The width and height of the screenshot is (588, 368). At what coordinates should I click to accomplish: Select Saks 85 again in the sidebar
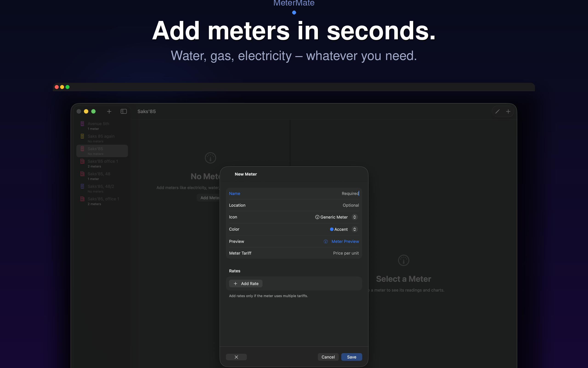click(x=102, y=138)
